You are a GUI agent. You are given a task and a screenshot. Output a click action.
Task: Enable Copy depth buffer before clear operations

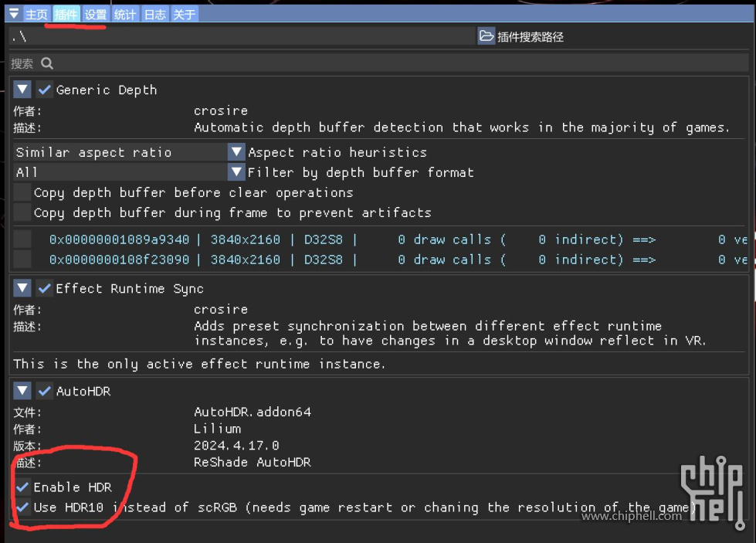22,192
